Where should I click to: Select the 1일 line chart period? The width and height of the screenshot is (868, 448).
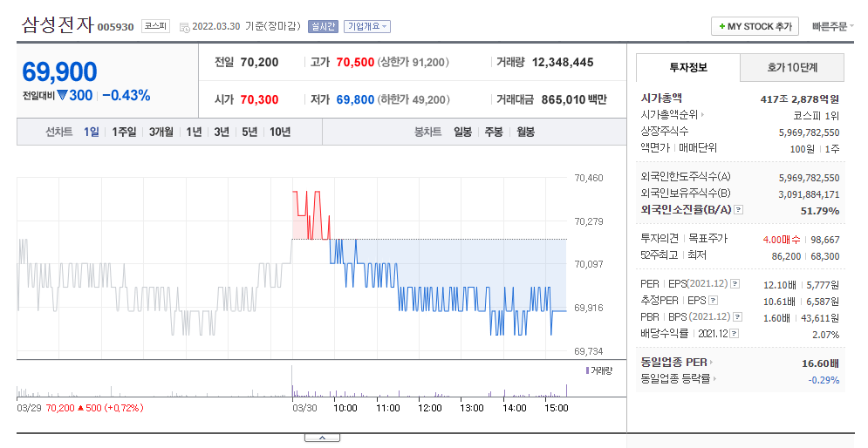tap(92, 132)
